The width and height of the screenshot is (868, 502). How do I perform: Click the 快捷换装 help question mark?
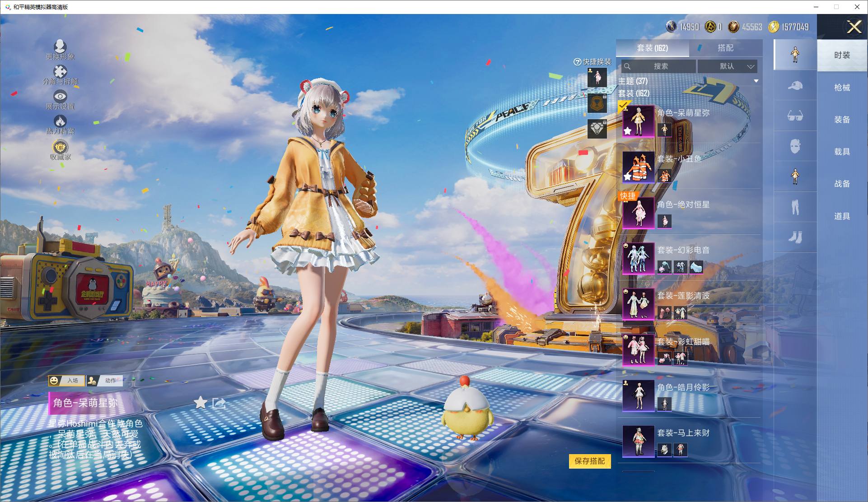pos(577,62)
